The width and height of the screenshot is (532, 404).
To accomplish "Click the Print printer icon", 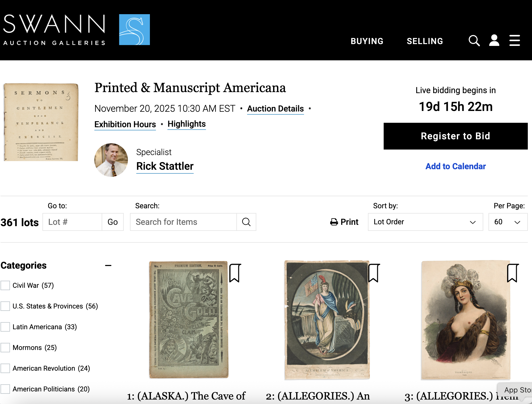I will click(334, 222).
